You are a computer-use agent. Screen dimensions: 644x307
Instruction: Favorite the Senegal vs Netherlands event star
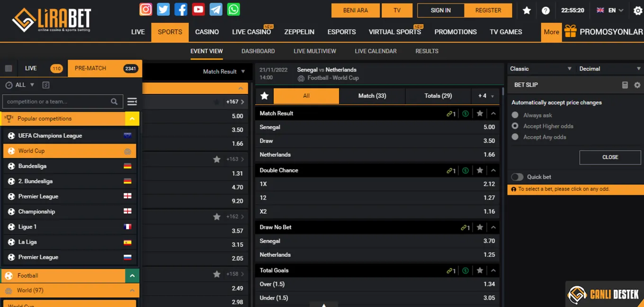tap(265, 96)
